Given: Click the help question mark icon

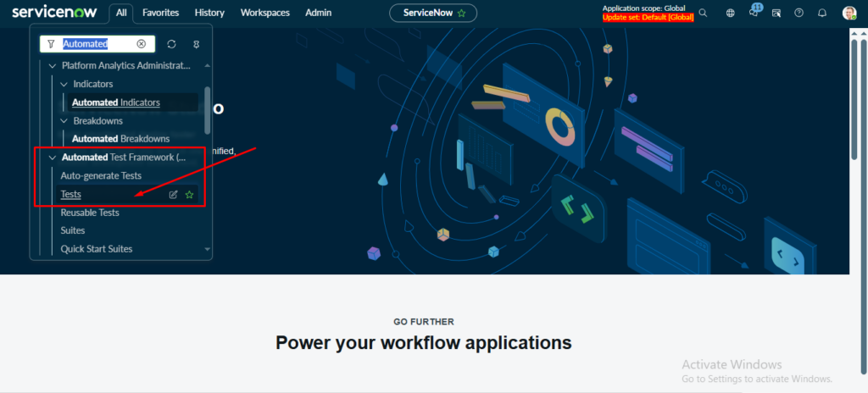Looking at the screenshot, I should click(x=798, y=14).
